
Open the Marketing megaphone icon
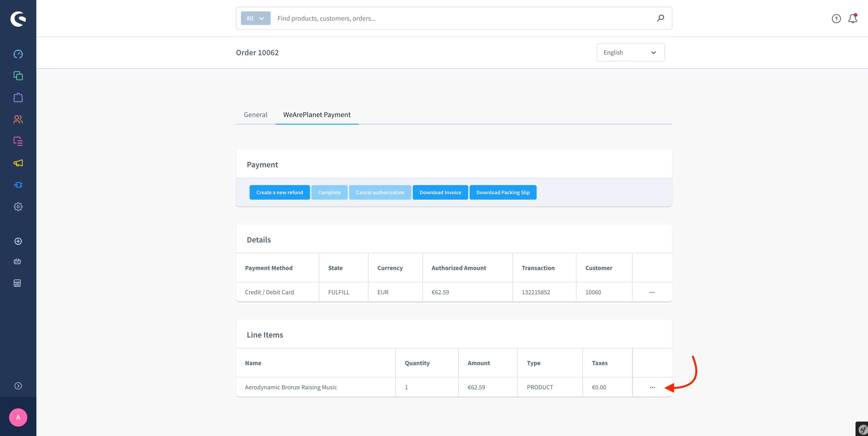click(18, 163)
